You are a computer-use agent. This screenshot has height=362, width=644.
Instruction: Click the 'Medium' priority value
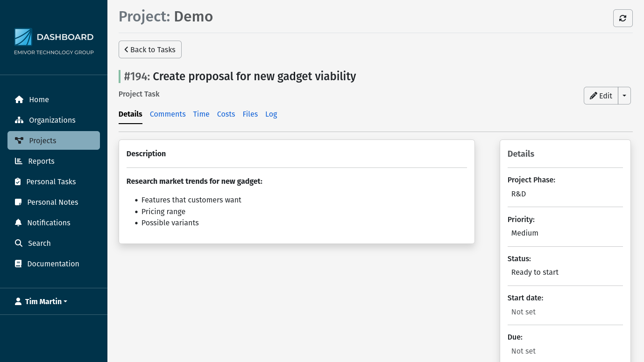tap(525, 233)
